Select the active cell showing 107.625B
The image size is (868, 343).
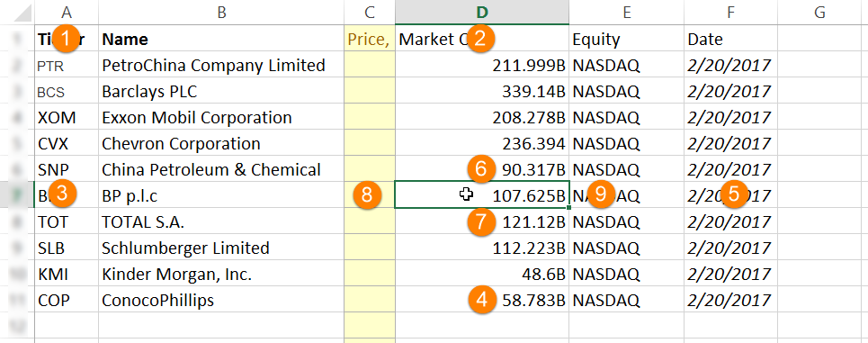(x=482, y=195)
